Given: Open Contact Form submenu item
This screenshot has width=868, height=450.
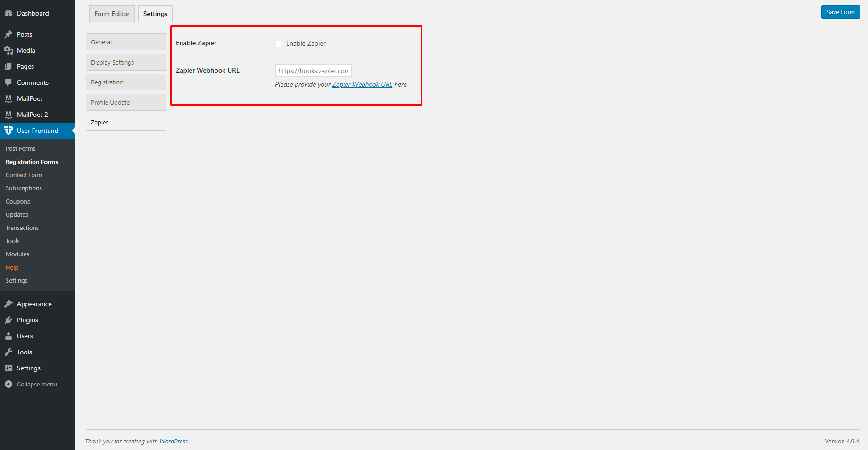Looking at the screenshot, I should [24, 175].
